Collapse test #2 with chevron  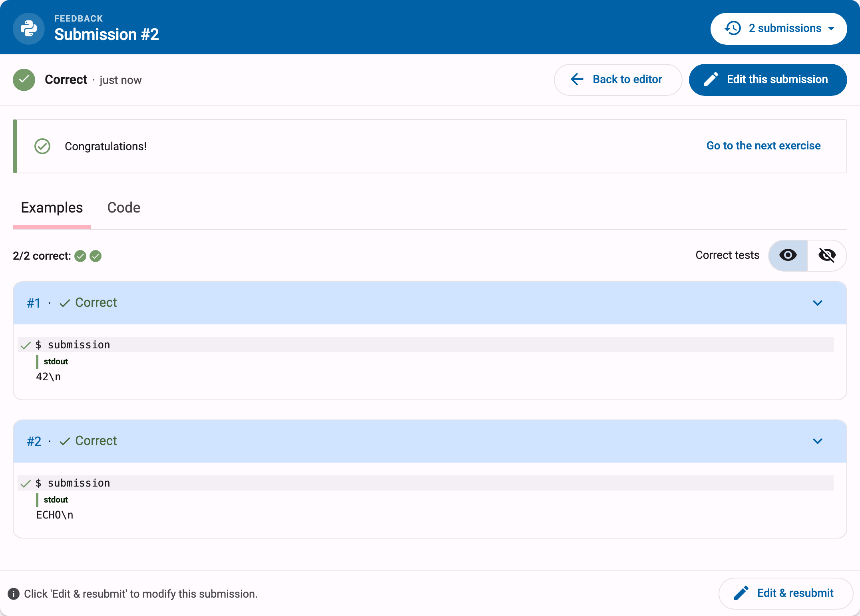(818, 441)
